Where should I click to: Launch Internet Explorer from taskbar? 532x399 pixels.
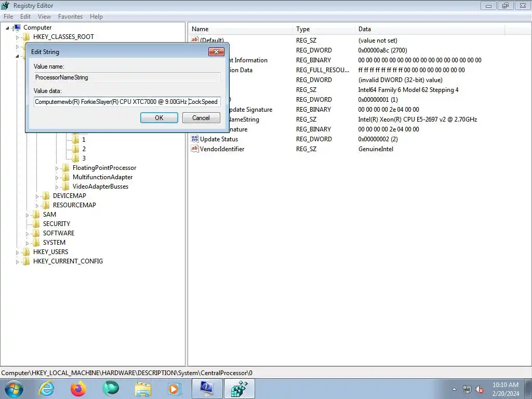(x=46, y=389)
